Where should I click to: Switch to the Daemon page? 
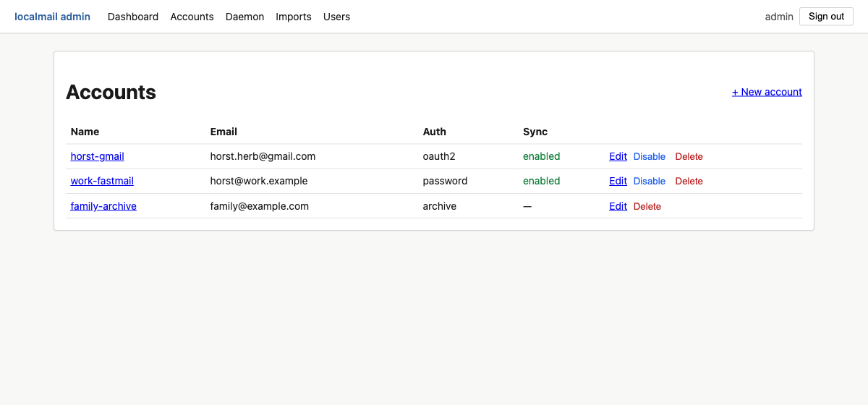[x=244, y=17]
